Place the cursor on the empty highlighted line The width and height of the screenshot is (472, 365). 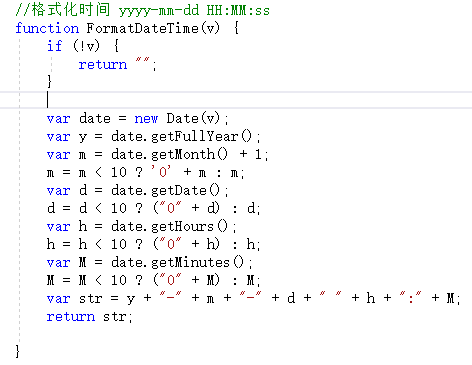point(236,100)
